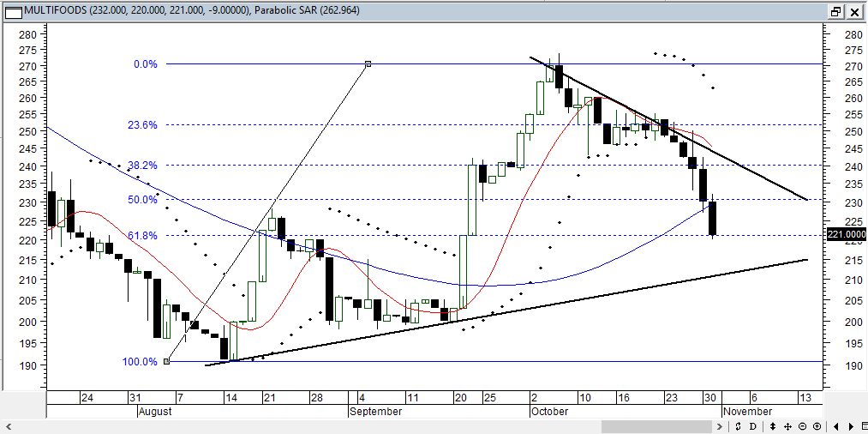Click the four-way move arrows icon
The width and height of the screenshot is (868, 434).
pos(787,426)
